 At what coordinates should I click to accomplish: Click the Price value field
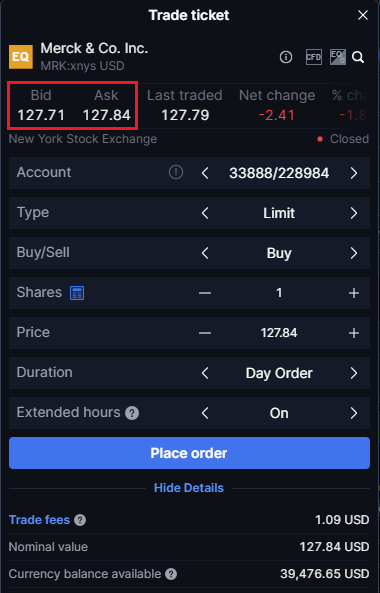tap(279, 333)
